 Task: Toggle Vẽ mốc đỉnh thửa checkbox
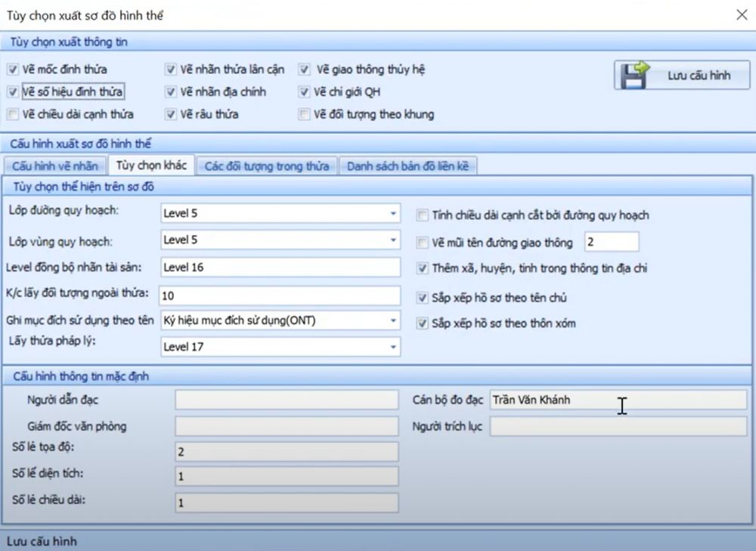click(13, 70)
